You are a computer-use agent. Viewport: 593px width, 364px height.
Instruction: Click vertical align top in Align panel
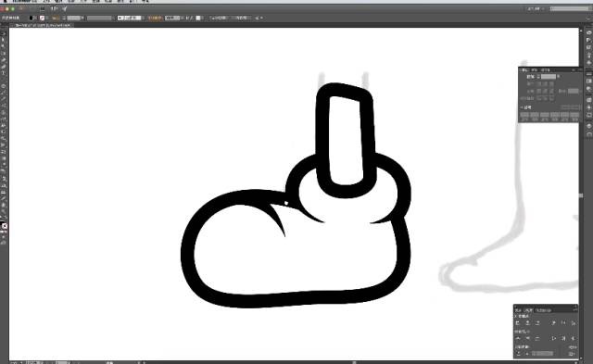tap(553, 323)
